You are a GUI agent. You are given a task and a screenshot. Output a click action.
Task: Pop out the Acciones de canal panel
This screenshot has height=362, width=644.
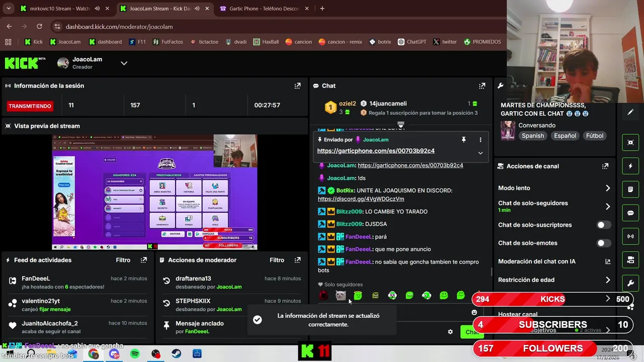click(605, 166)
